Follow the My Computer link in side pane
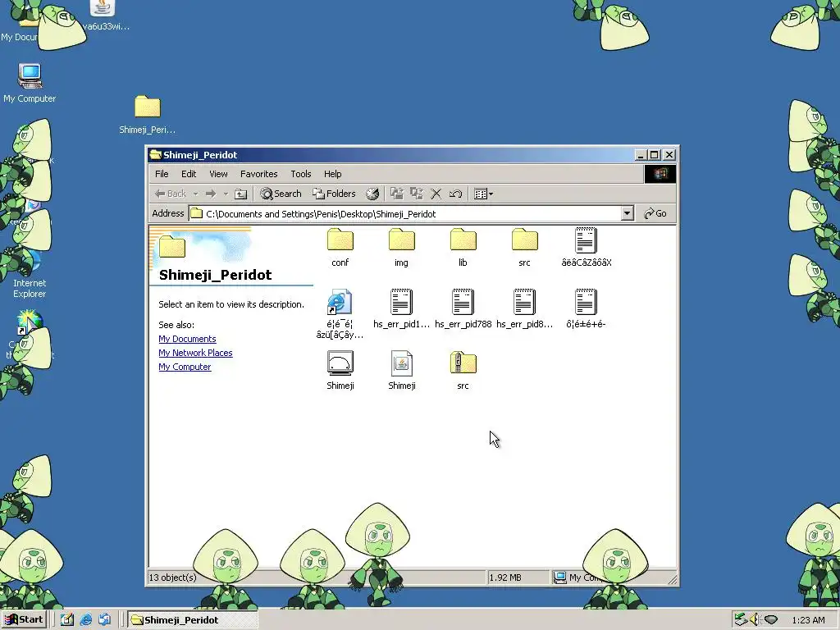Viewport: 840px width, 630px height. pyautogui.click(x=185, y=367)
